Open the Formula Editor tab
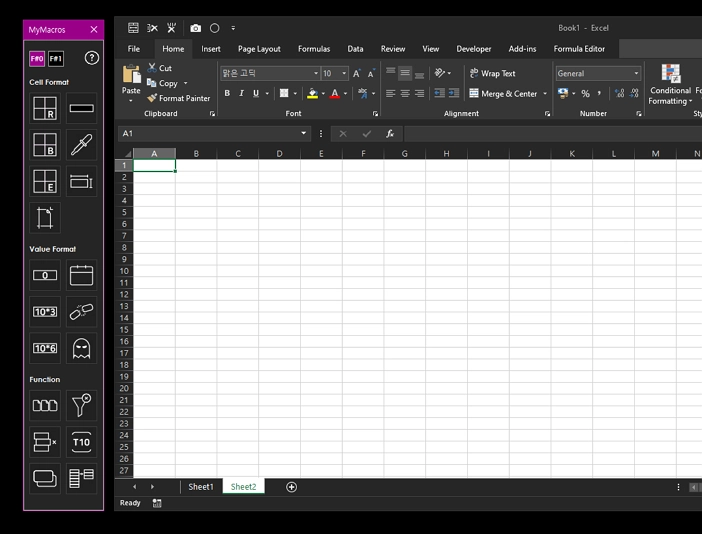This screenshot has height=534, width=702. [x=579, y=49]
